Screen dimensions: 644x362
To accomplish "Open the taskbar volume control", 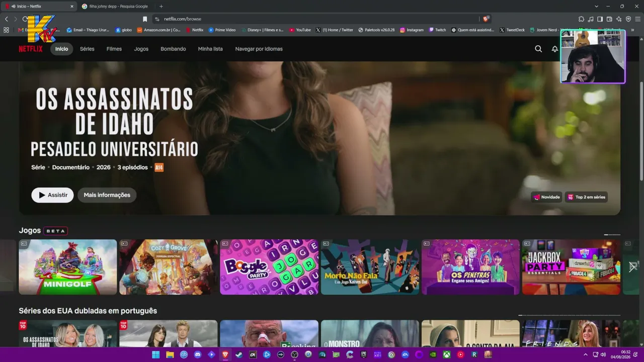I will tap(603, 354).
